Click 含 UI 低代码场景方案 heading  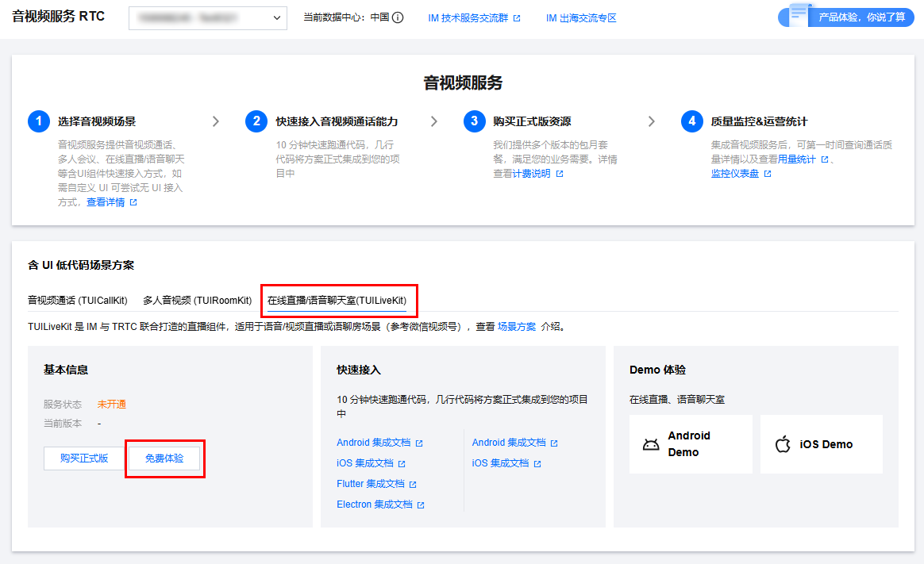(x=81, y=265)
